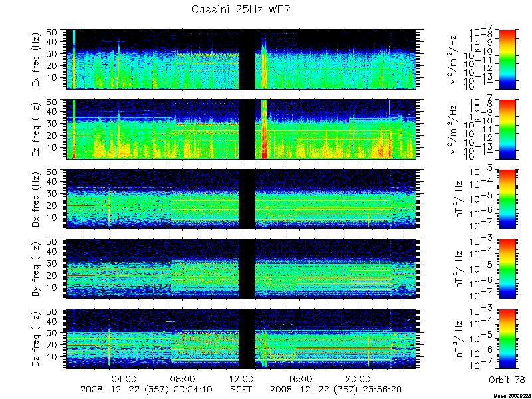This screenshot has height=399, width=532.
Task: Click the Bx spectrogram panel
Action: coord(241,199)
